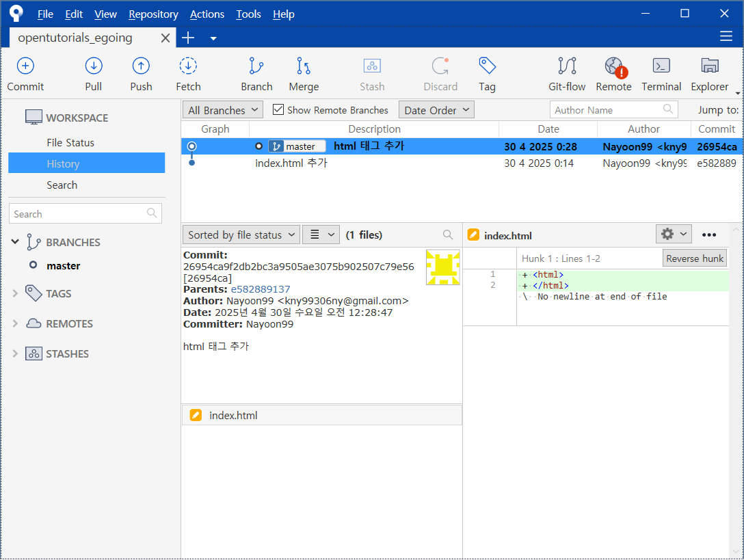Open the Help menu
Viewport: 744px width, 560px height.
[x=283, y=14]
